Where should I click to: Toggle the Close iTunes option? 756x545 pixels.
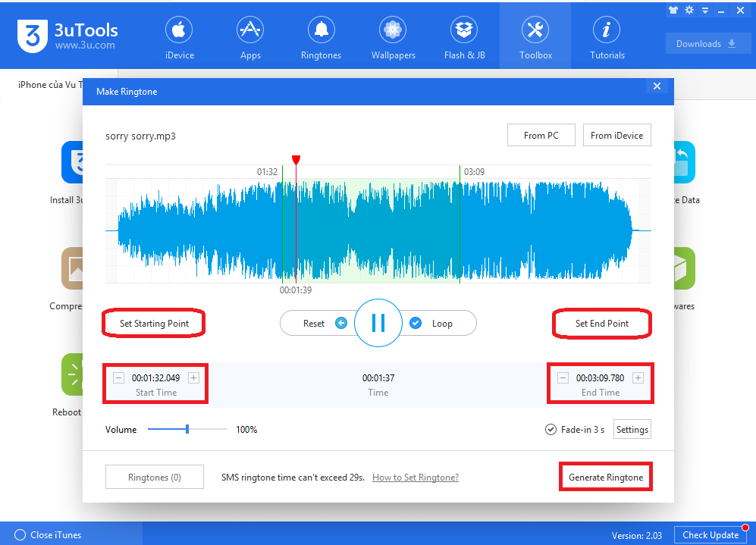point(20,535)
